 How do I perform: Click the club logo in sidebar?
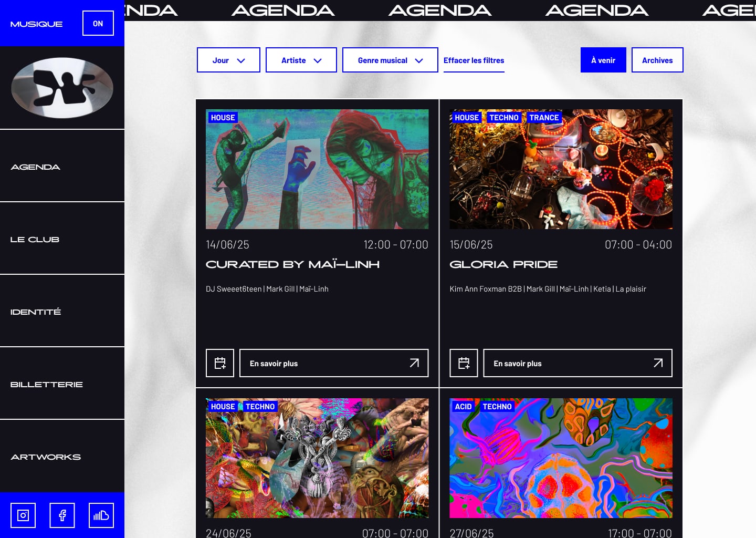[62, 88]
